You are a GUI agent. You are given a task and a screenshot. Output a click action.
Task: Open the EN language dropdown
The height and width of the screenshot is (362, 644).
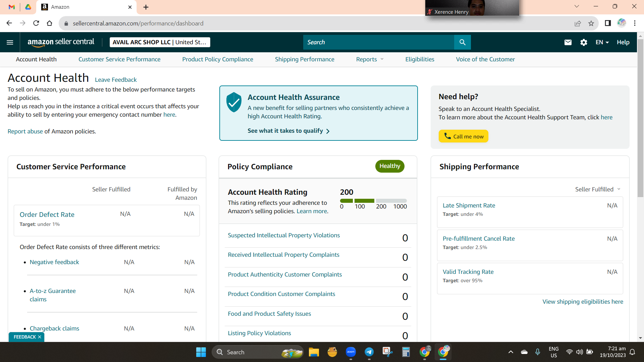(602, 42)
